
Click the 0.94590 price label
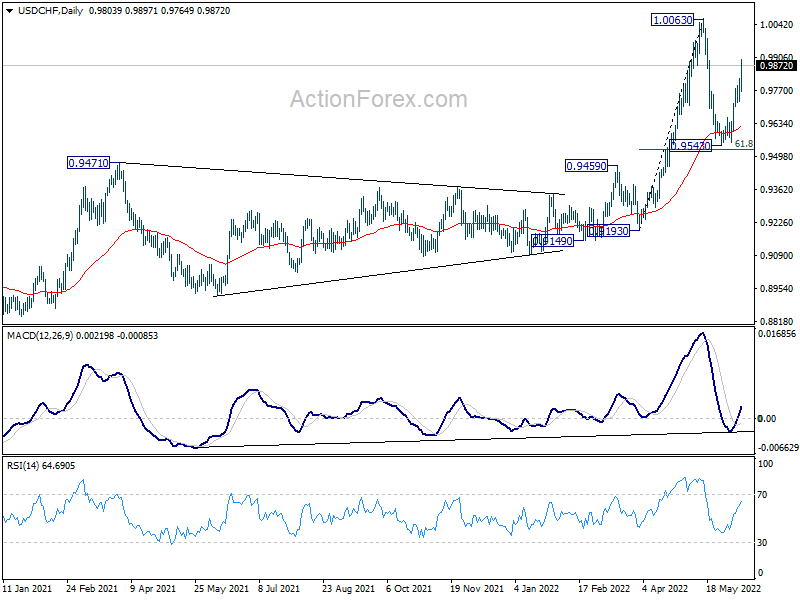tap(587, 166)
